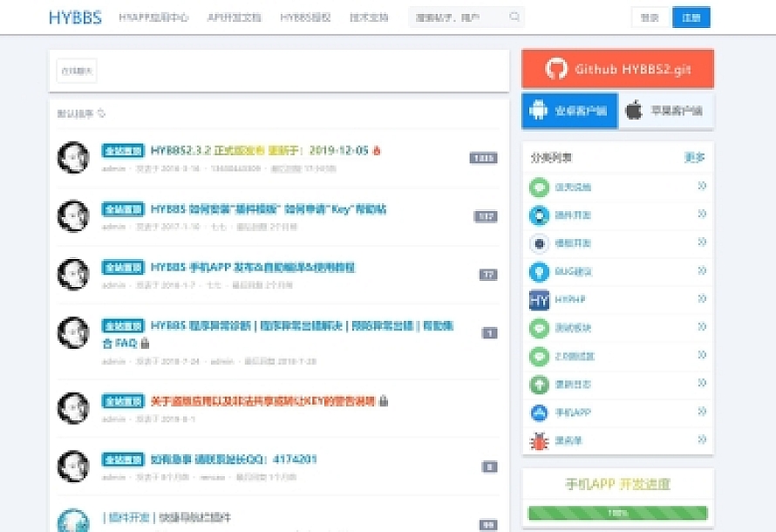Click the red bug category icon
The width and height of the screenshot is (776, 532).
click(x=540, y=440)
